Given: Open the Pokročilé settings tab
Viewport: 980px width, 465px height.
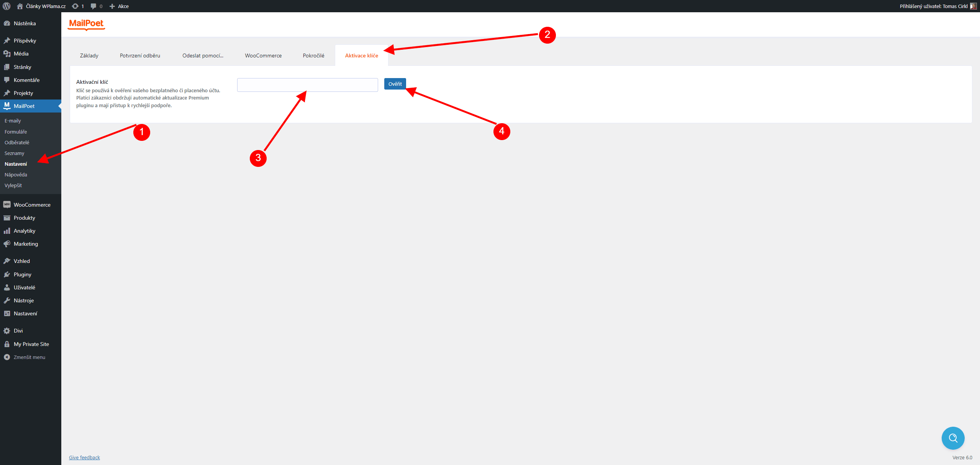Looking at the screenshot, I should pyautogui.click(x=313, y=55).
